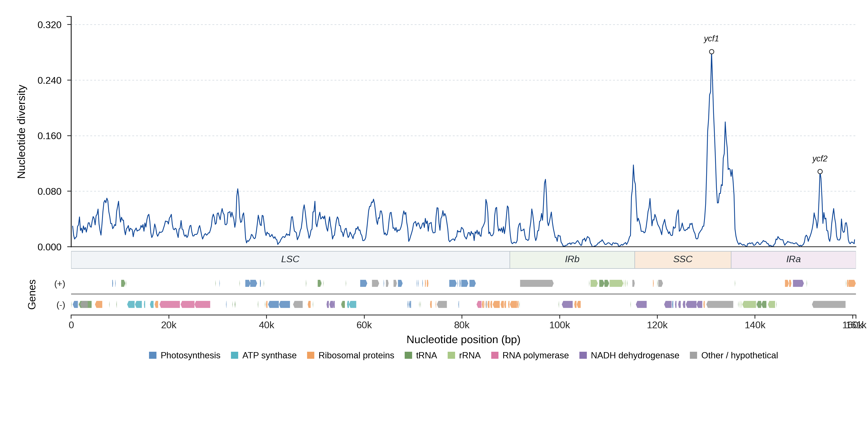Click the ATP synthase legend swatch
The width and height of the screenshot is (868, 422).
click(235, 355)
